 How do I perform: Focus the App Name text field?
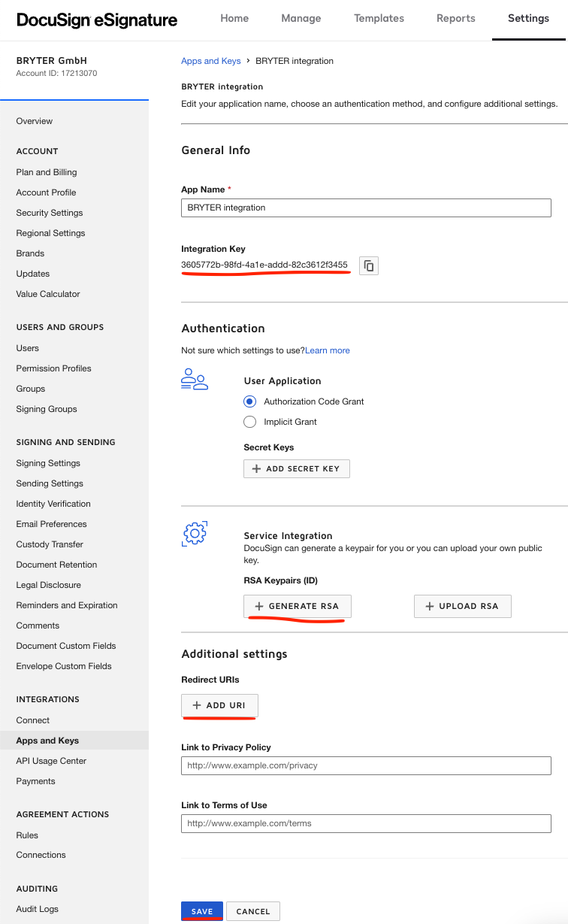pos(366,208)
